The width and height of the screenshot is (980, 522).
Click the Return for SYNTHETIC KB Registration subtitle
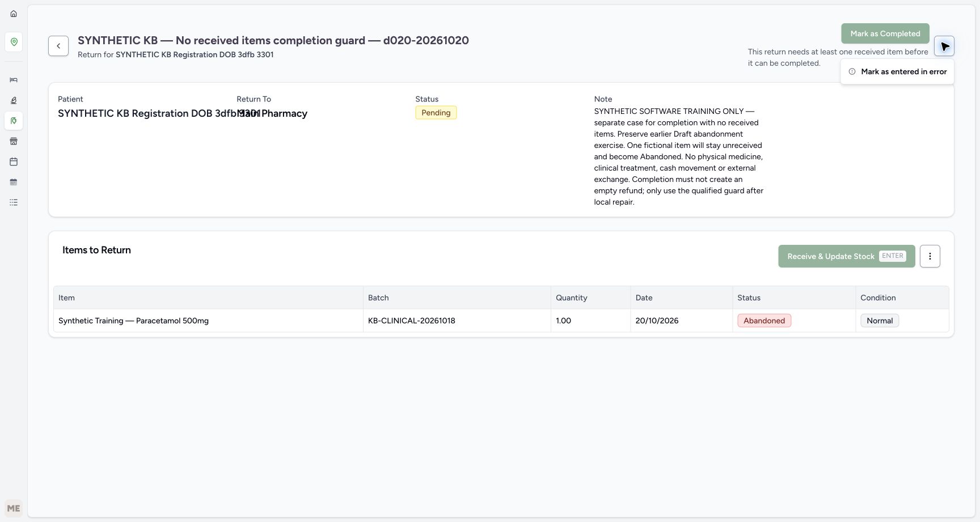[x=176, y=54]
